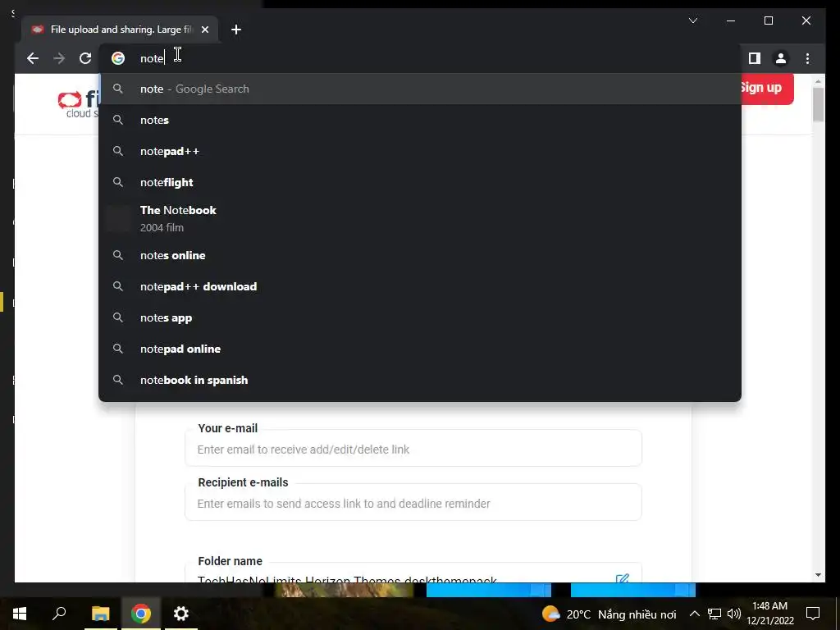Choose the 'notebook in spanish' suggestion
The width and height of the screenshot is (840, 630).
[x=420, y=380]
